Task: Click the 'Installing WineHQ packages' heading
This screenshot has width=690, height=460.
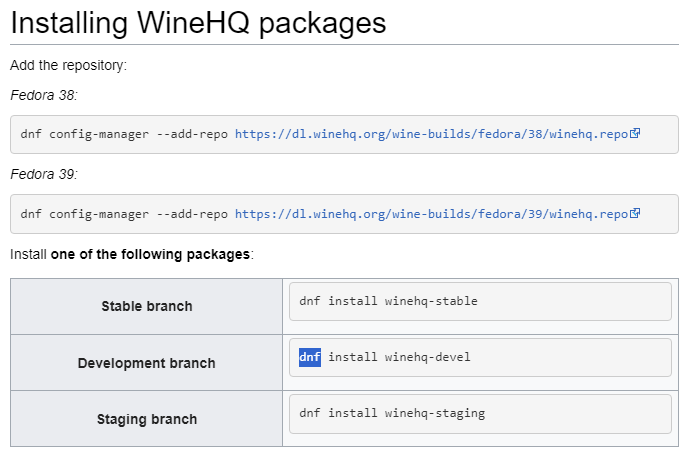Action: [198, 23]
